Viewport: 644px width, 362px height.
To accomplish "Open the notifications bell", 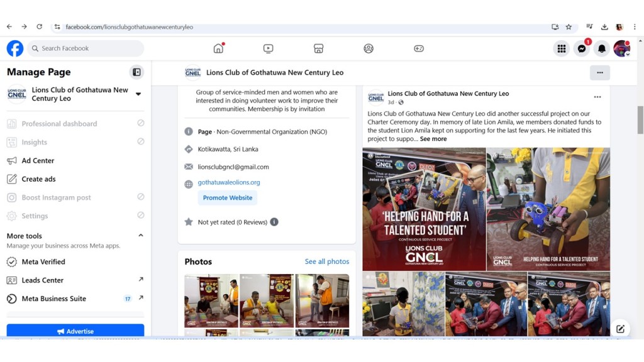I will [602, 48].
